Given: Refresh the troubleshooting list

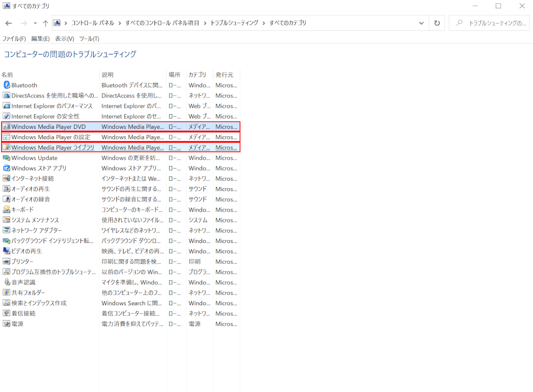Looking at the screenshot, I should [x=437, y=23].
